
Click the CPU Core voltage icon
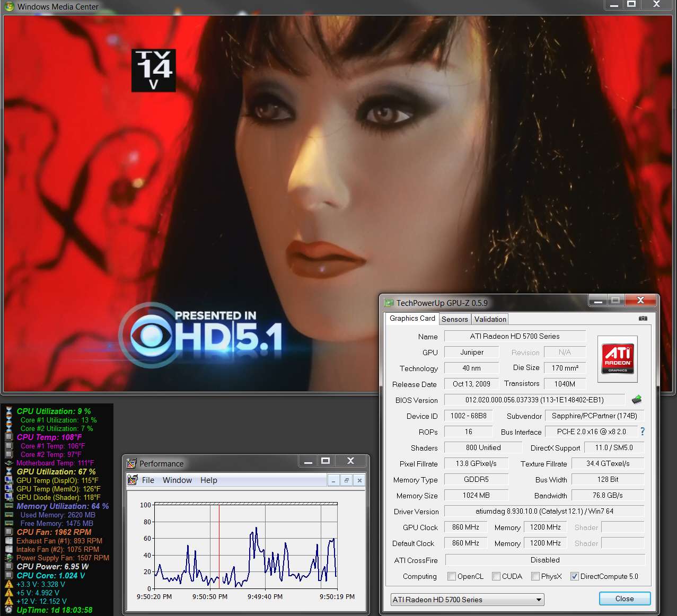tap(8, 575)
